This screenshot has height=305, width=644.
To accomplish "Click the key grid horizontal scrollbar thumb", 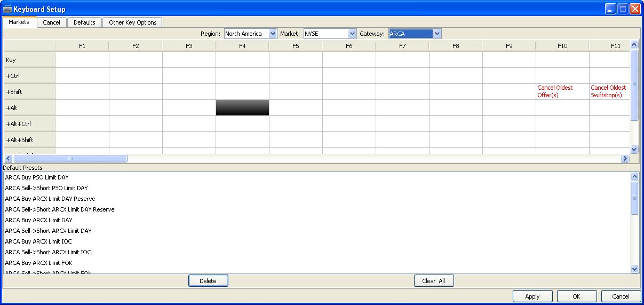I will tap(69, 159).
